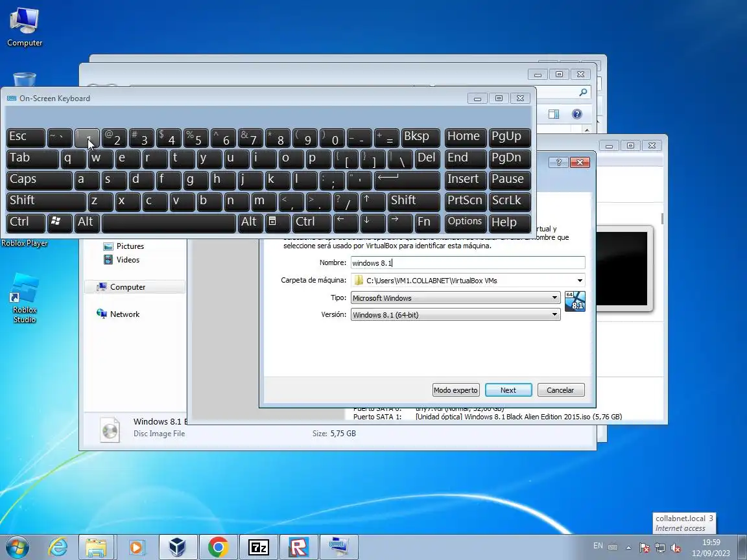Toggle the Caps key on keyboard
This screenshot has height=560, width=747.
(x=40, y=180)
